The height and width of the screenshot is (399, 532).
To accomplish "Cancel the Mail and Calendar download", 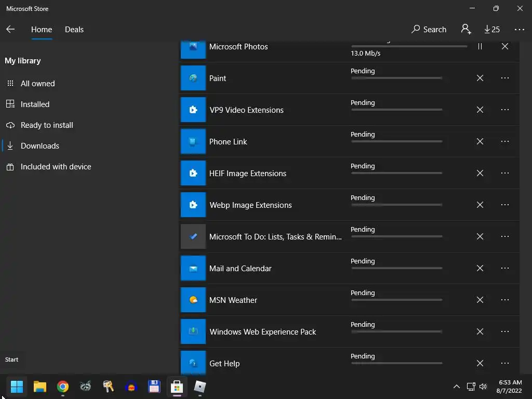I will point(480,268).
